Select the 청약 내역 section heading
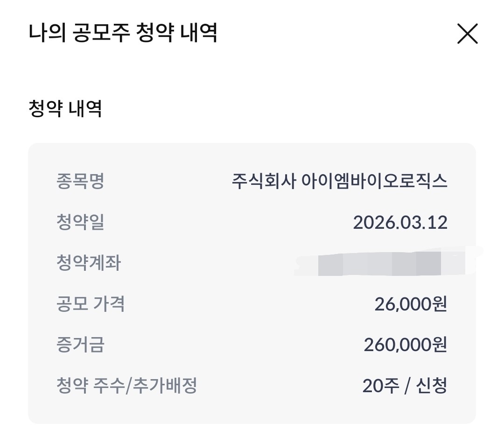This screenshot has width=504, height=437. 65,109
